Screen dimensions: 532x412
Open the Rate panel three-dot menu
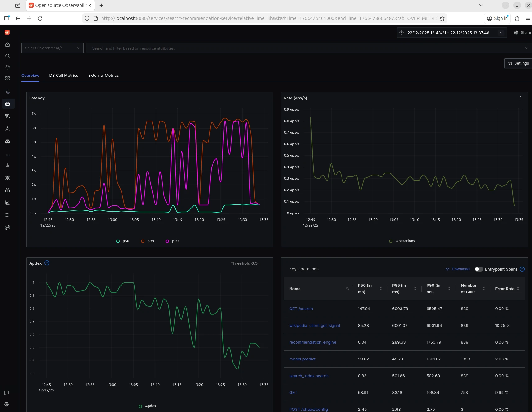(x=521, y=98)
